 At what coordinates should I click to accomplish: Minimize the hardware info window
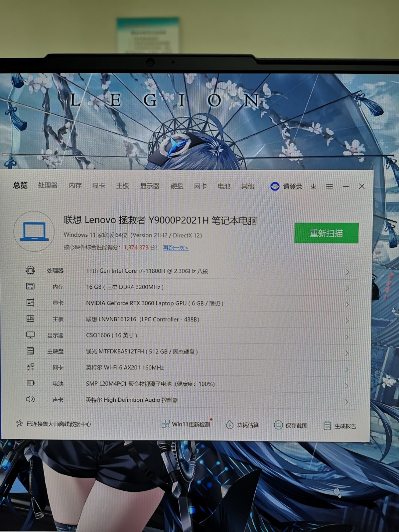point(346,187)
